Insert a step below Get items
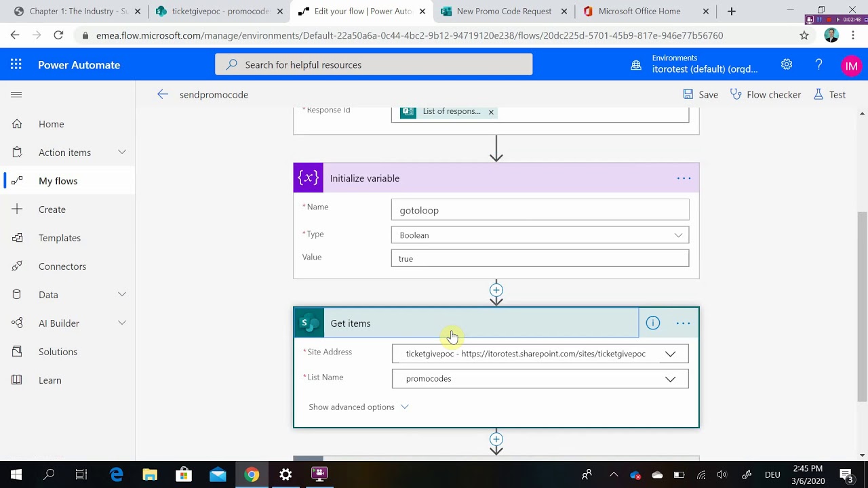The width and height of the screenshot is (868, 488). pyautogui.click(x=496, y=439)
